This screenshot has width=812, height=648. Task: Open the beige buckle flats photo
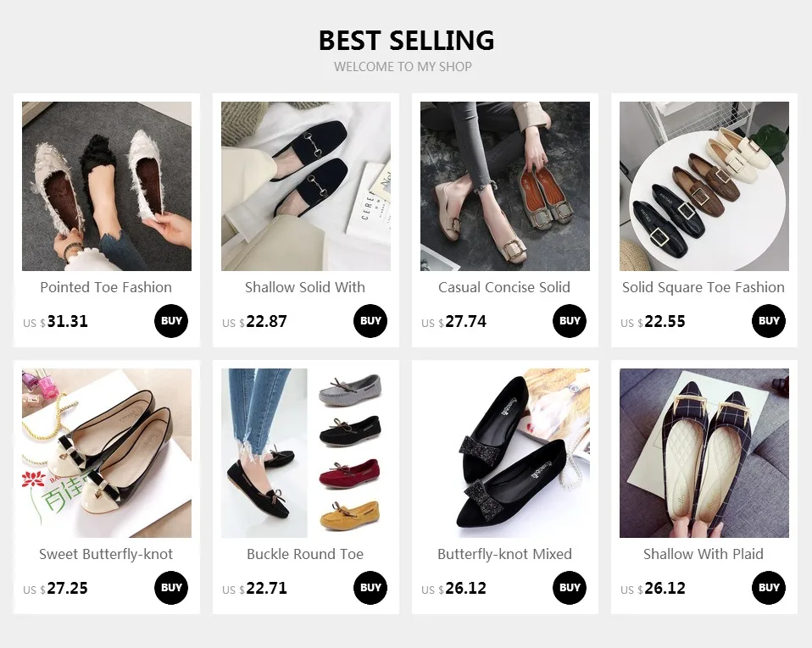[x=505, y=186]
